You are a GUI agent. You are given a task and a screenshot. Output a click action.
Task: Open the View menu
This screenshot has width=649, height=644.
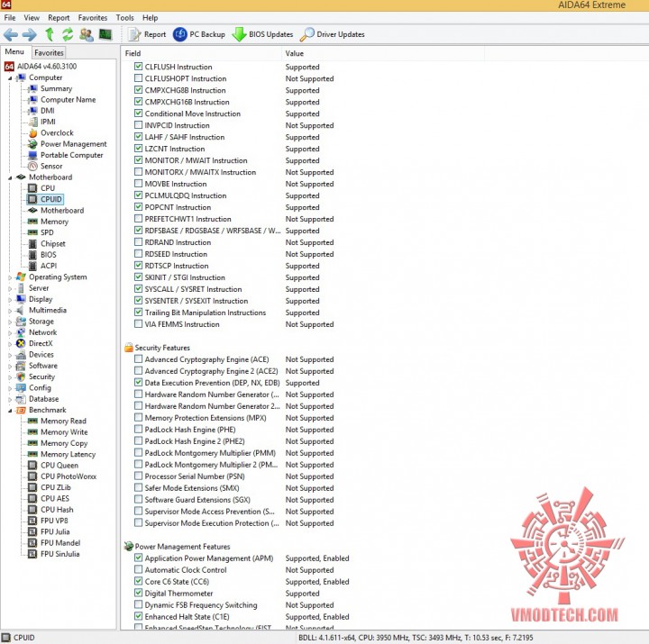click(32, 18)
